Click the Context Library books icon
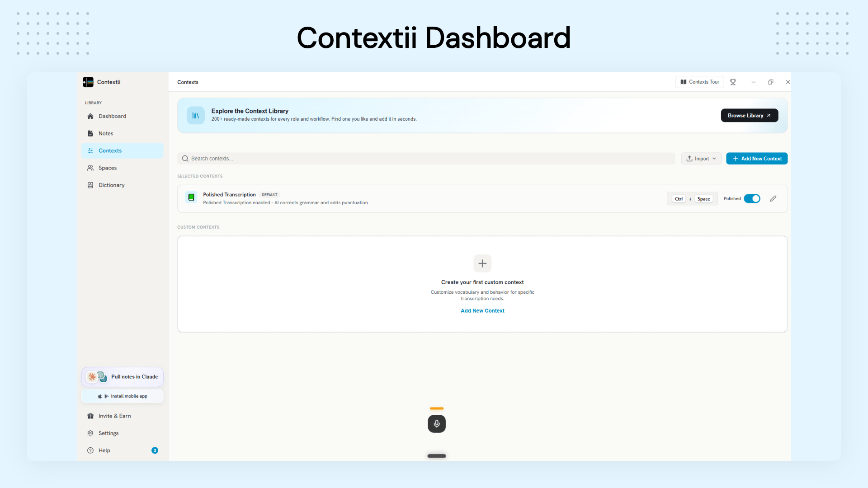The width and height of the screenshot is (868, 488). click(195, 115)
